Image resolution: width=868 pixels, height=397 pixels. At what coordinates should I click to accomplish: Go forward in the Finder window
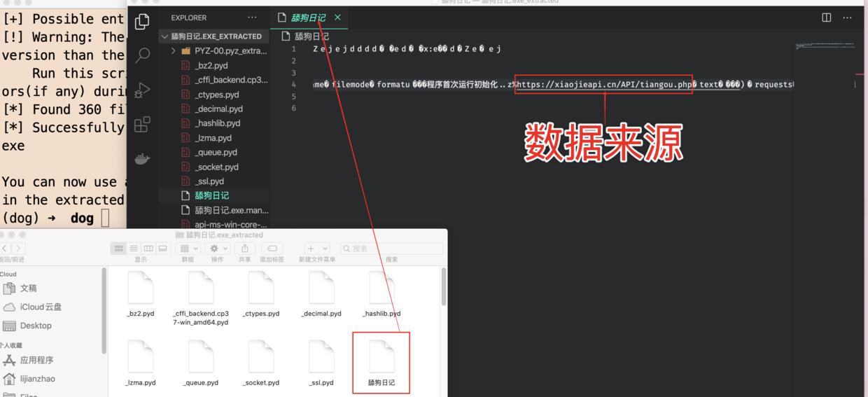tap(18, 249)
